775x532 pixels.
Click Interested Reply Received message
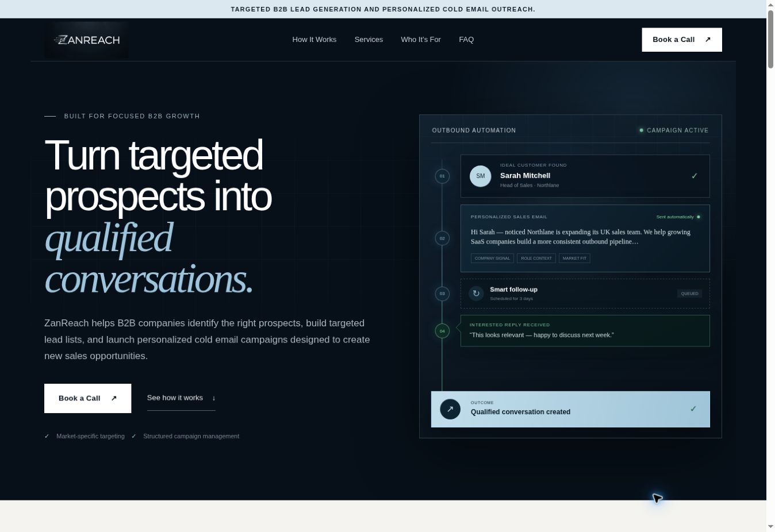[x=585, y=331]
